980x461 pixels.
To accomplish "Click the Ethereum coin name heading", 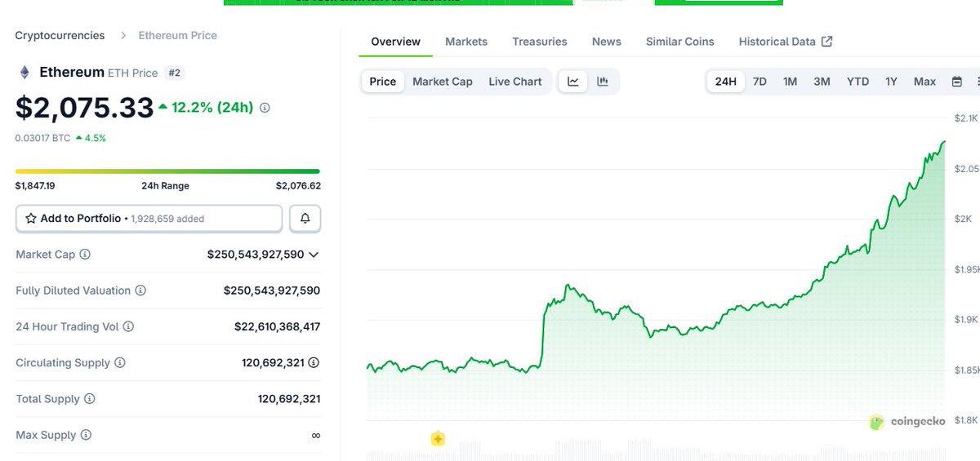I will pos(72,72).
